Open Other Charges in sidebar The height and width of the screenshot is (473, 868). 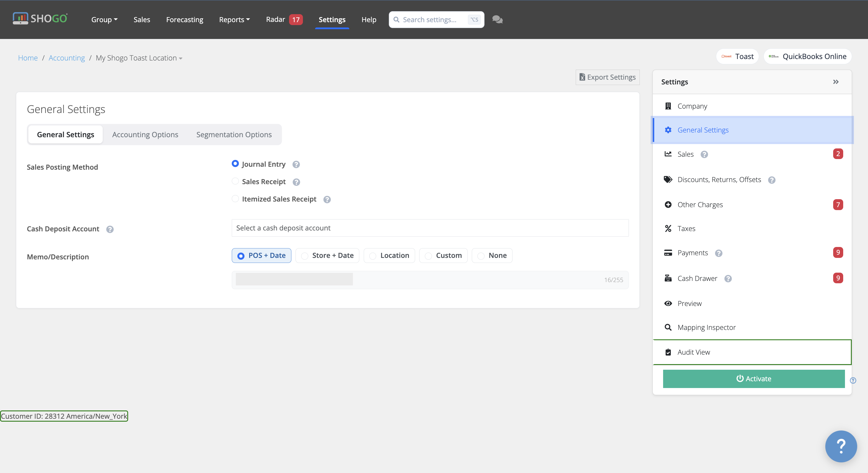(x=752, y=205)
